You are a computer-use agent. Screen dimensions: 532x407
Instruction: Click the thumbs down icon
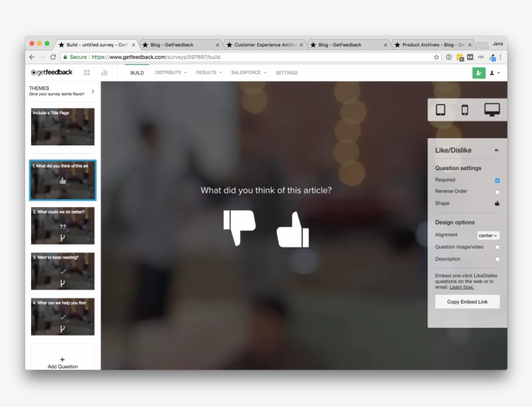(239, 228)
